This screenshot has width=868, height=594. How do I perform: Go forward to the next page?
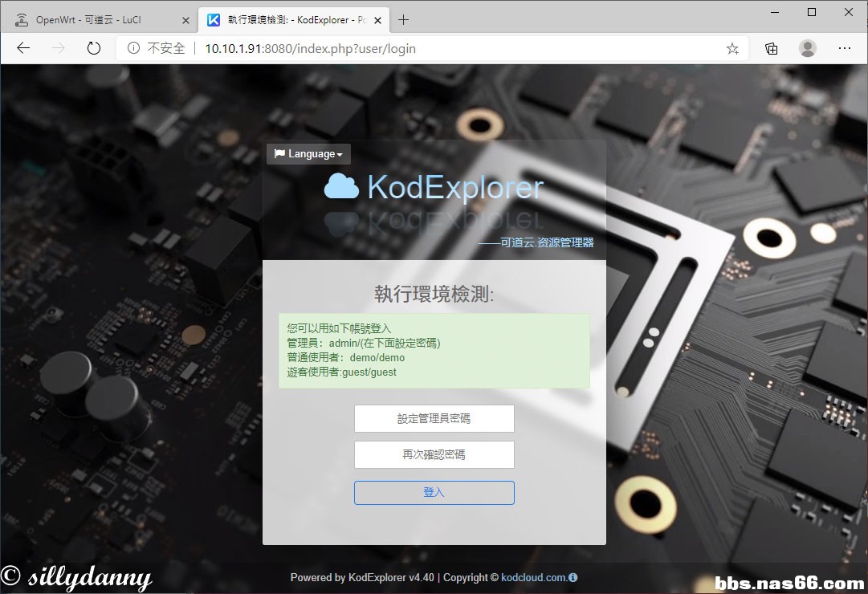click(x=58, y=48)
